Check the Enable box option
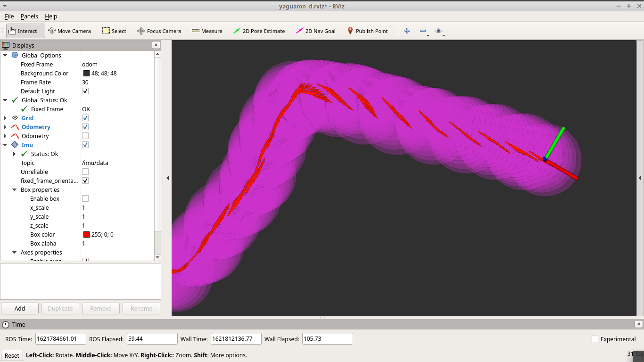This screenshot has height=362, width=644. 85,198
